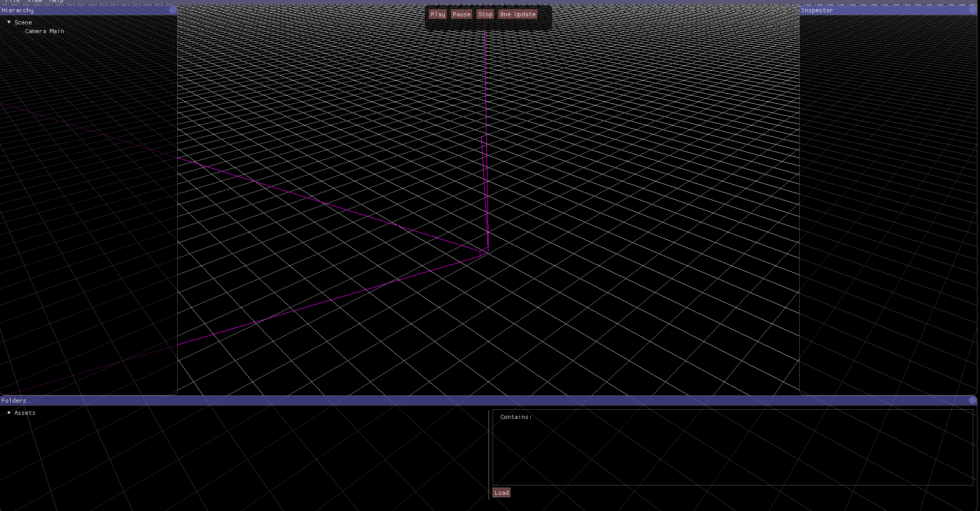
Task: Start the simulation with Play
Action: (438, 14)
